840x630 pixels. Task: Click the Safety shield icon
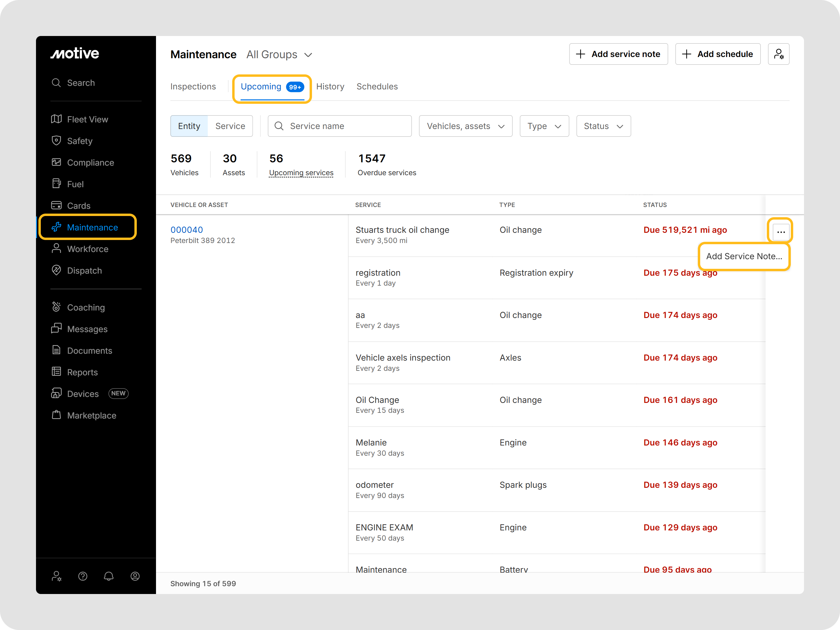[x=56, y=140]
